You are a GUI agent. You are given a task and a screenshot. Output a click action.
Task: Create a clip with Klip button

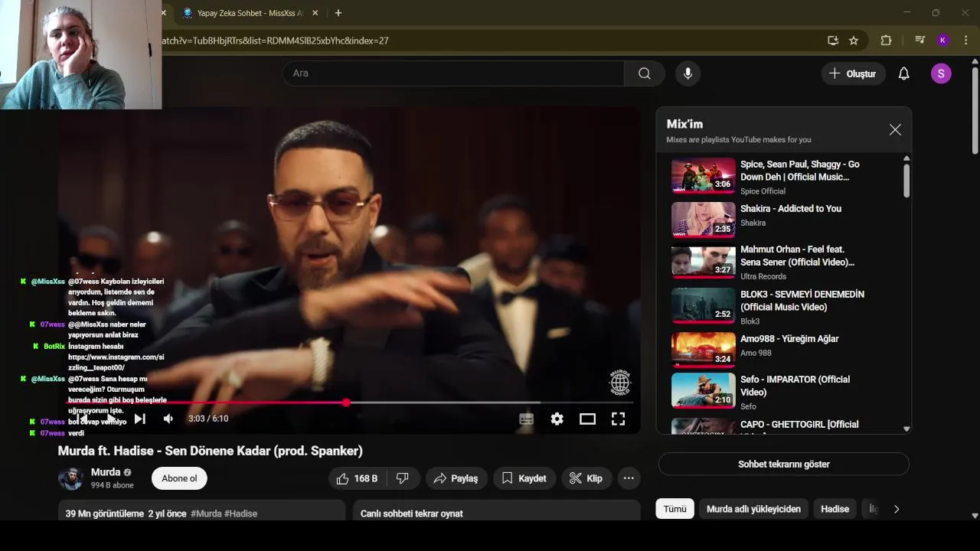pyautogui.click(x=586, y=478)
